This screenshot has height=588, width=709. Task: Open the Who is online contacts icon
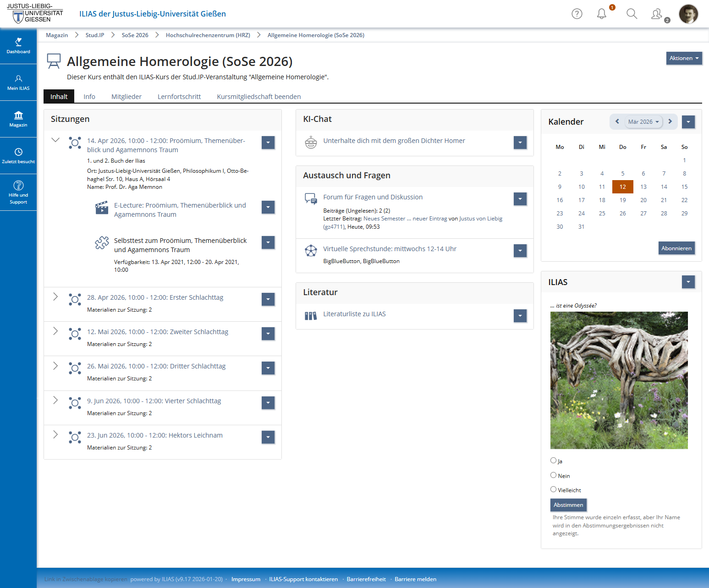click(657, 14)
